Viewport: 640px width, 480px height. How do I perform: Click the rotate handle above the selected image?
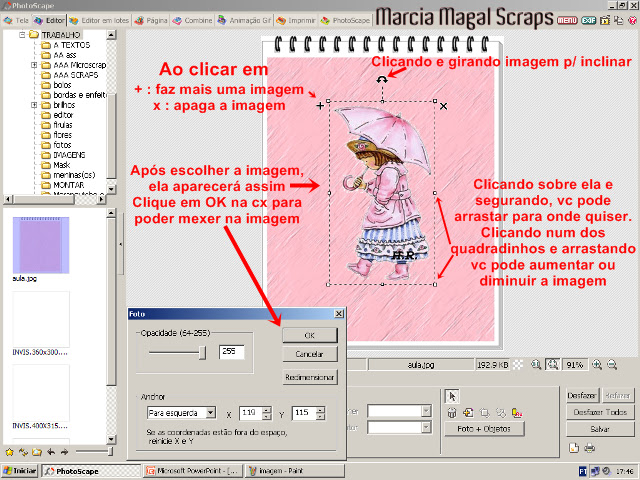[382, 80]
